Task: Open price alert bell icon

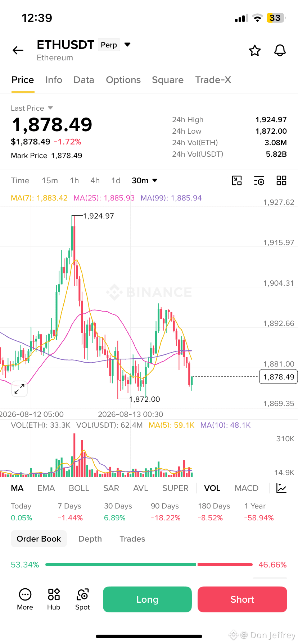Action: 280,51
